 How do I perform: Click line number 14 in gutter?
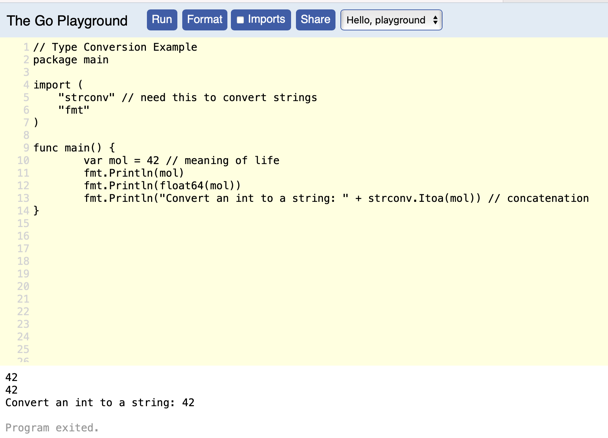pos(23,211)
